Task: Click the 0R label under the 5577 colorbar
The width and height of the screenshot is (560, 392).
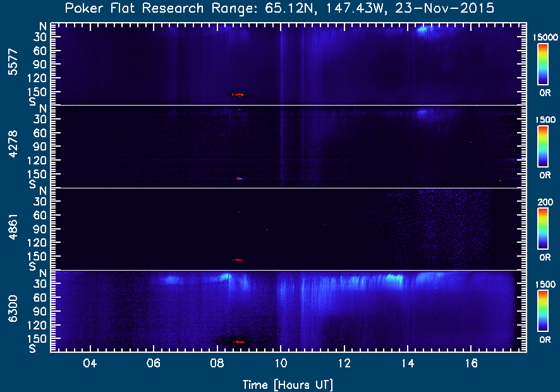Action: 545,93
